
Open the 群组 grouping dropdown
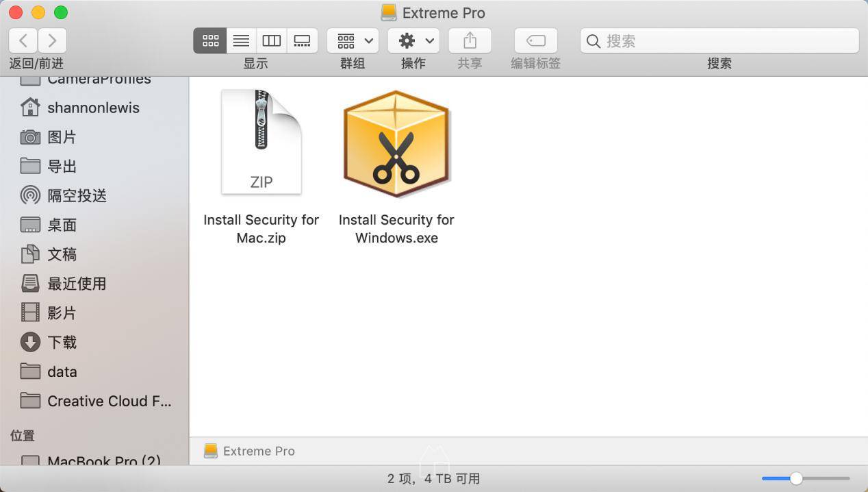[353, 40]
